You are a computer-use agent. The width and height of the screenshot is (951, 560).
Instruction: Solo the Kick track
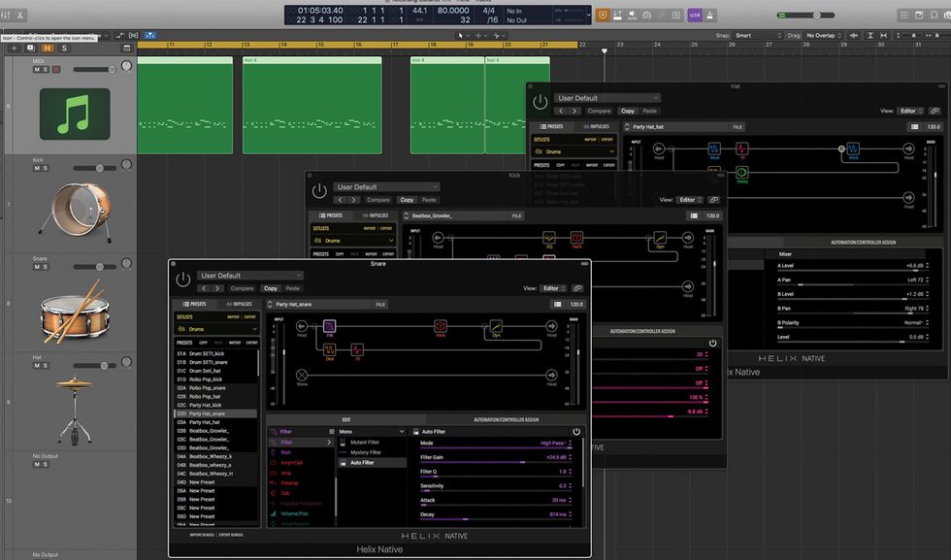(45, 168)
